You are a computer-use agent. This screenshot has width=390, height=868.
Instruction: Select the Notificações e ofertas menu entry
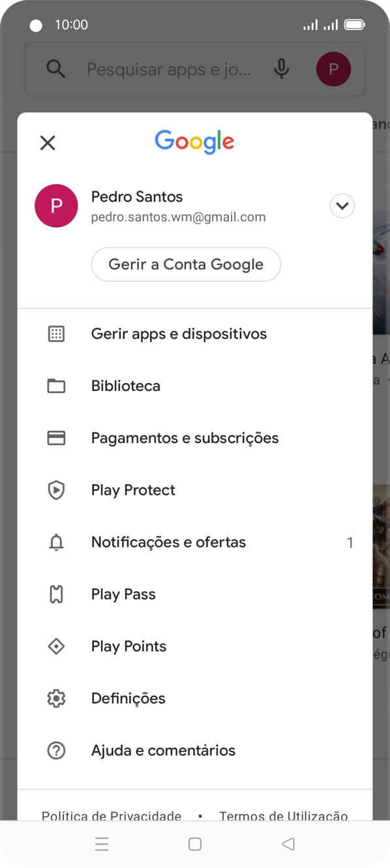pos(168,542)
